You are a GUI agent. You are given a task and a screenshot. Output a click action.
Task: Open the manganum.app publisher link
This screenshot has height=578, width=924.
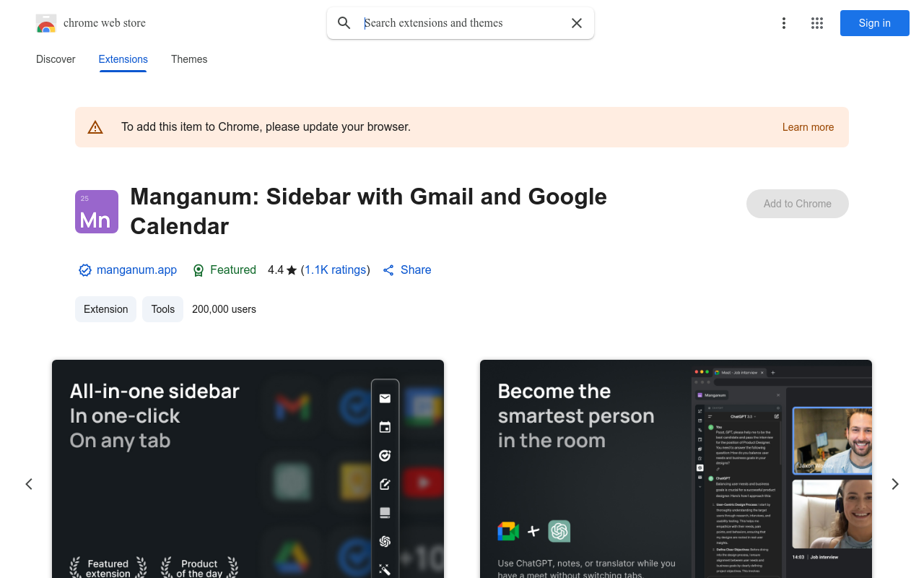[136, 270]
